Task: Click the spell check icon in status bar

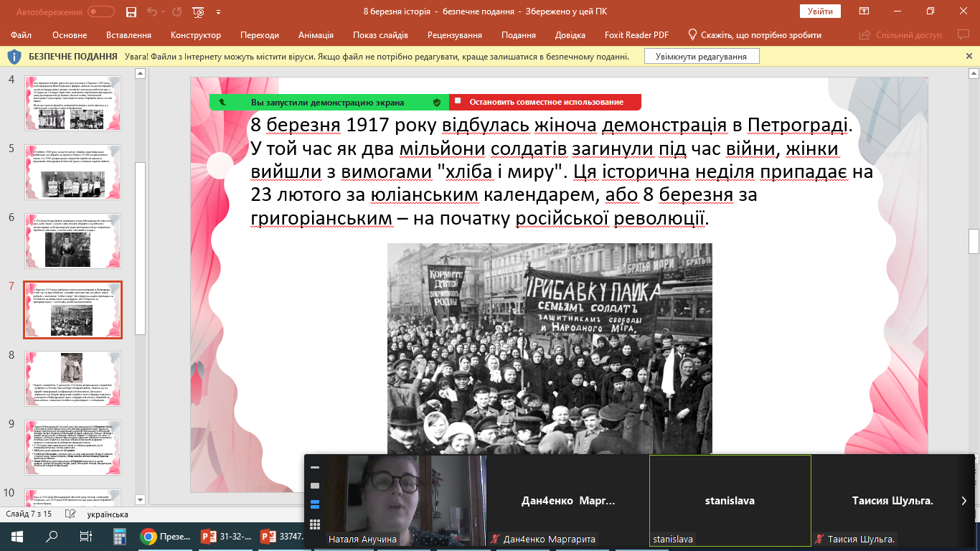Action: click(x=70, y=514)
